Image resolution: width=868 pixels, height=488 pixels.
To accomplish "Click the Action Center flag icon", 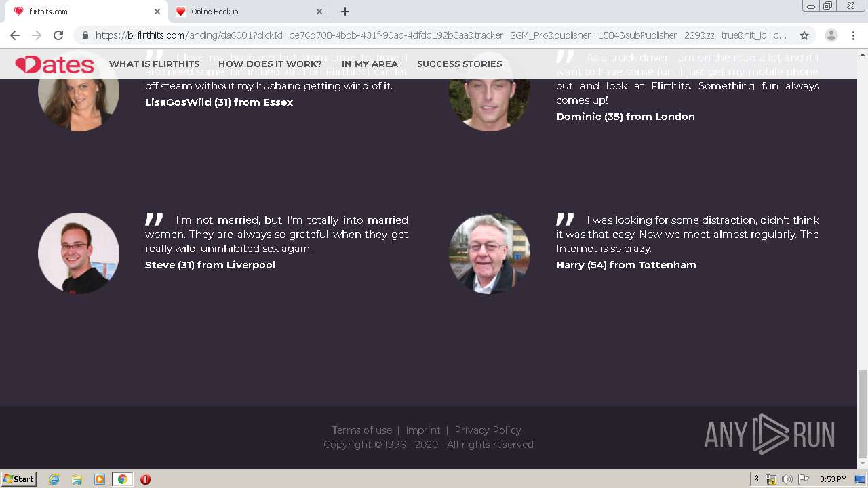I will pyautogui.click(x=804, y=479).
